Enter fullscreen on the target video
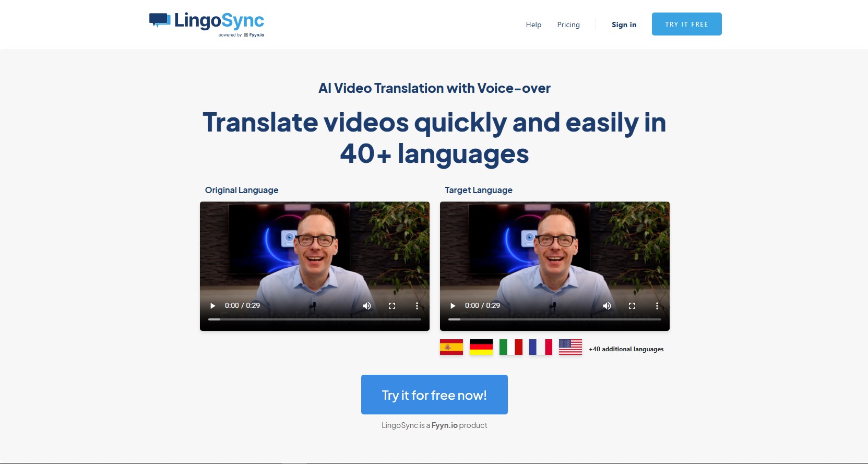The height and width of the screenshot is (464, 868). (x=632, y=306)
